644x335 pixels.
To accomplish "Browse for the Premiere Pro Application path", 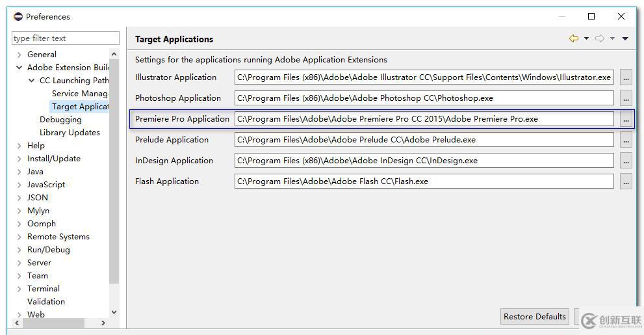I will [x=626, y=119].
